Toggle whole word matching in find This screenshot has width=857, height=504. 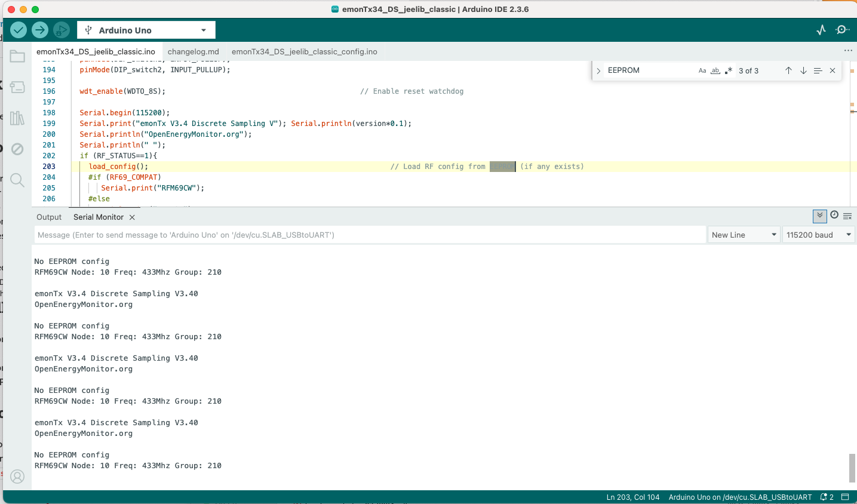tap(715, 70)
